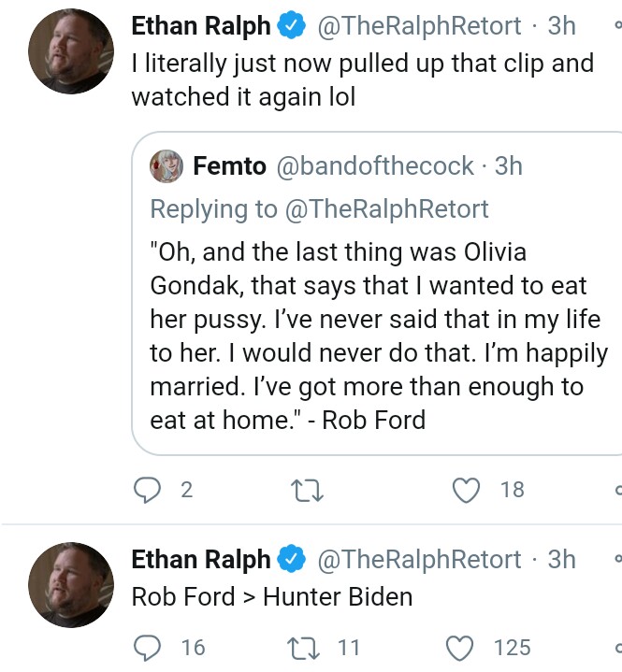Click reply icon on Rob Ford tweet
The image size is (622, 672).
(x=147, y=648)
